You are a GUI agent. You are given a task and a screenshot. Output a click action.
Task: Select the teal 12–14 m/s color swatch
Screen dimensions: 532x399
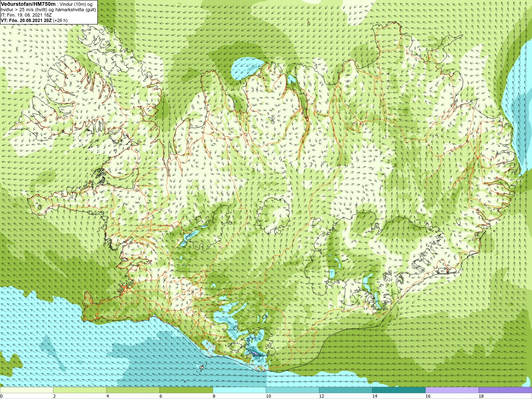(x=346, y=390)
